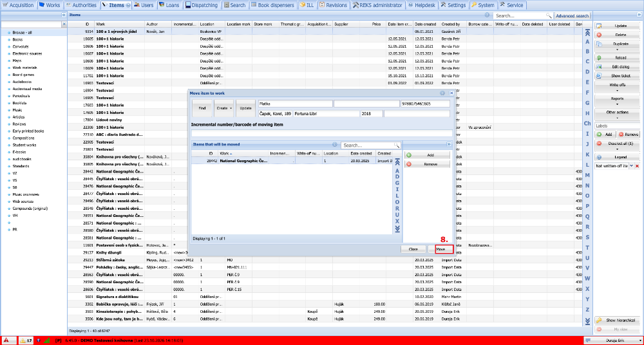This screenshot has width=644, height=345.
Task: Click the small icon beside the Items tab label
Action: [x=129, y=5]
